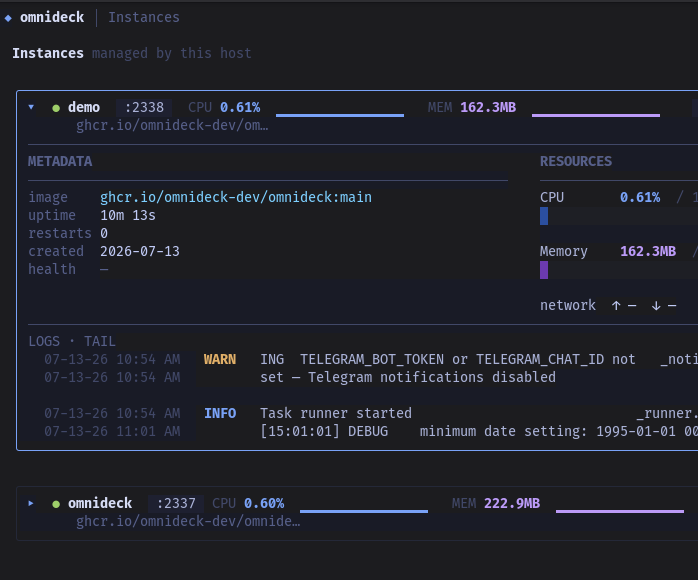Click the LOGS · TAIL heading
The image size is (698, 580).
click(72, 341)
